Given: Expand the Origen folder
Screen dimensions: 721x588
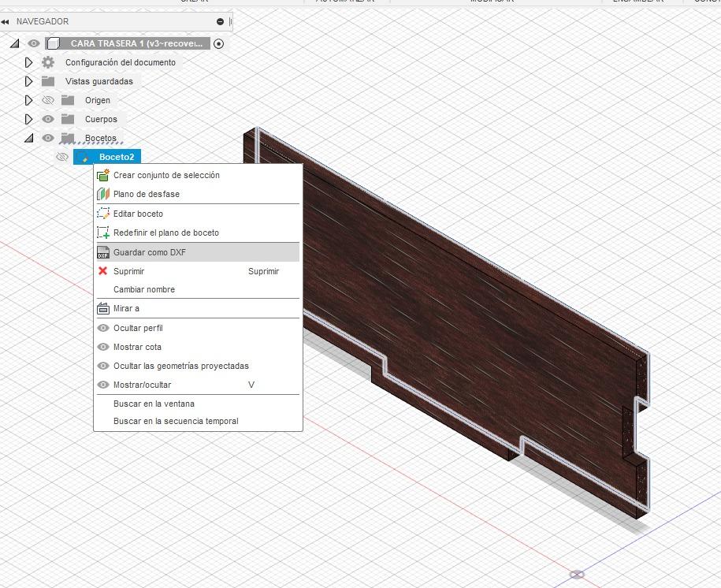Looking at the screenshot, I should click(28, 100).
